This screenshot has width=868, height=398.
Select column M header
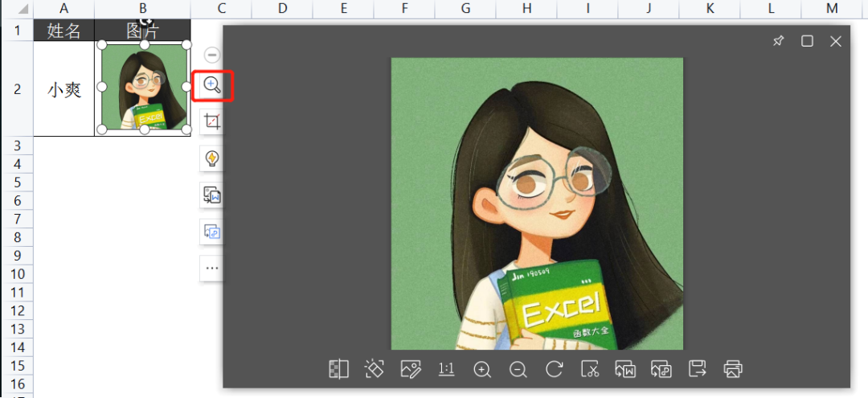click(832, 8)
